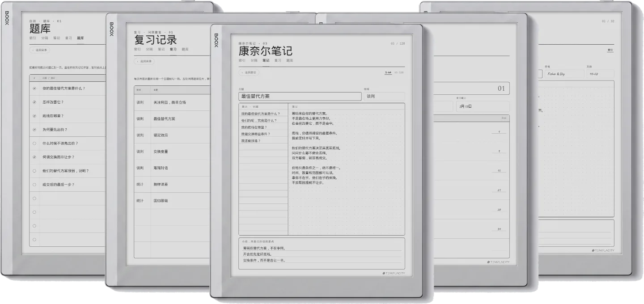Open 关注利益，而非立场 review row
This screenshot has width=644, height=304.
(172, 102)
